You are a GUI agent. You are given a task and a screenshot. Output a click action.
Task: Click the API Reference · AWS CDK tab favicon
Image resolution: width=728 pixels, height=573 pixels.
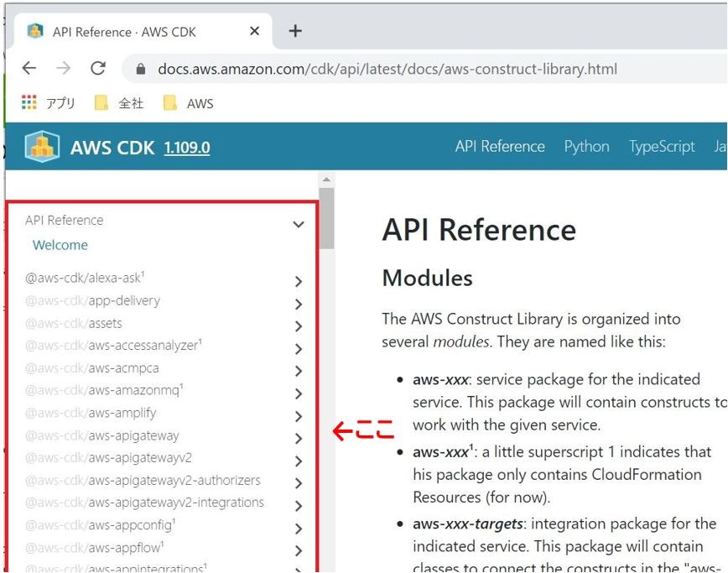tap(35, 31)
